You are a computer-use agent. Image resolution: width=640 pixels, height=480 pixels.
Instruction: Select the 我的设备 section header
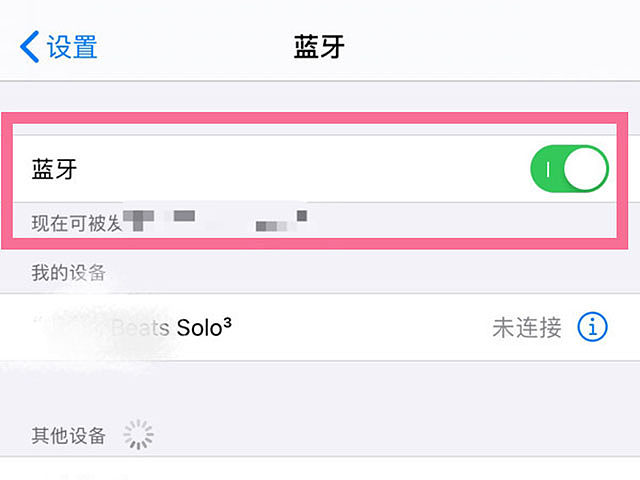(69, 272)
